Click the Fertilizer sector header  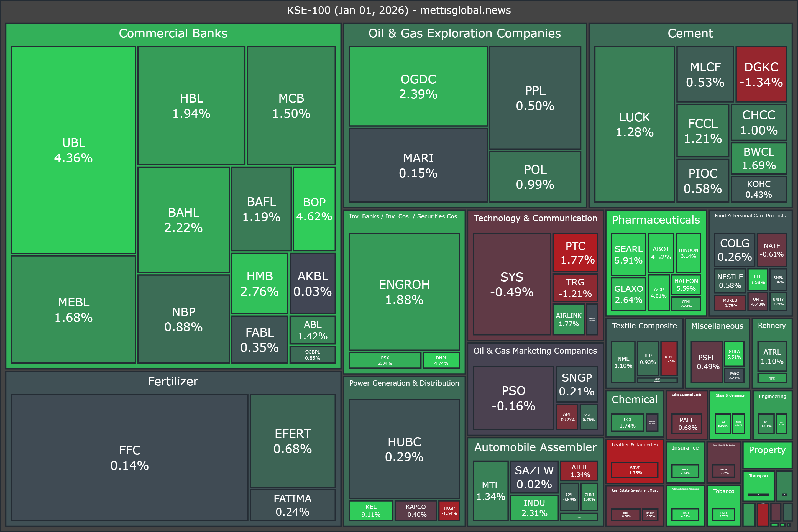coord(173,381)
